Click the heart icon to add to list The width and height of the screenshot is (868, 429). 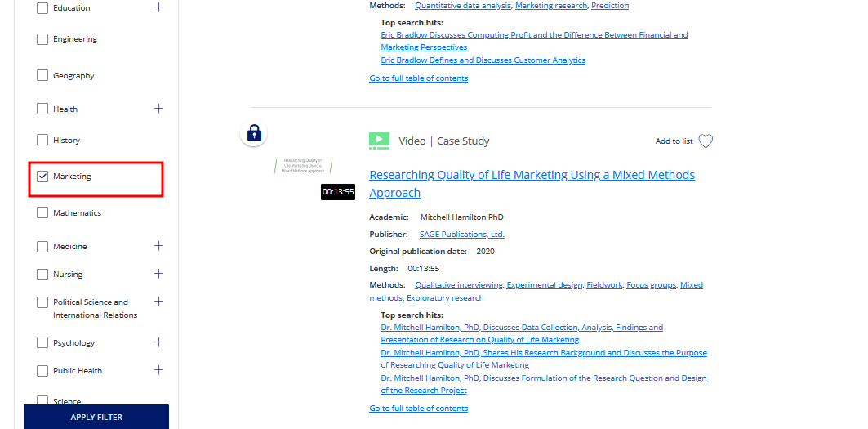706,141
